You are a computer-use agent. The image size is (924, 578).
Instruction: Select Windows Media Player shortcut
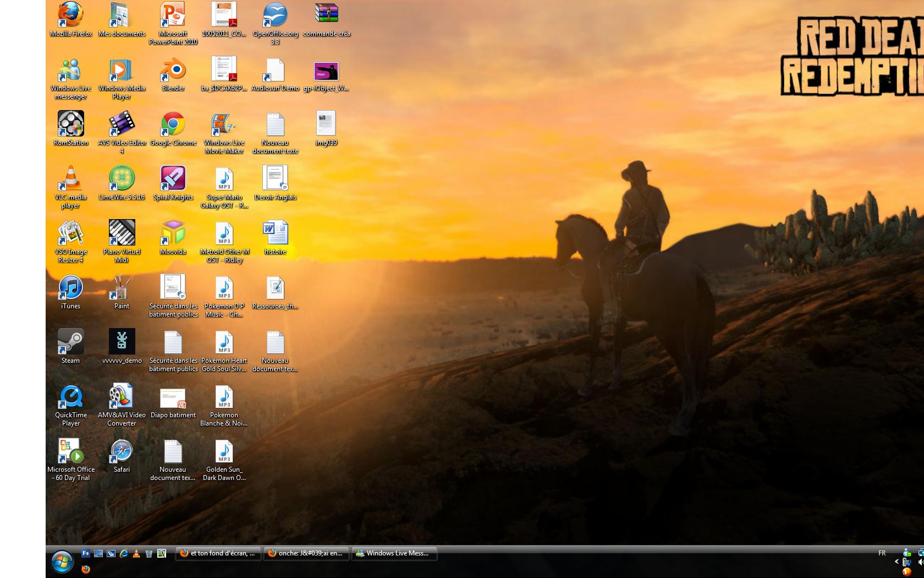click(122, 78)
